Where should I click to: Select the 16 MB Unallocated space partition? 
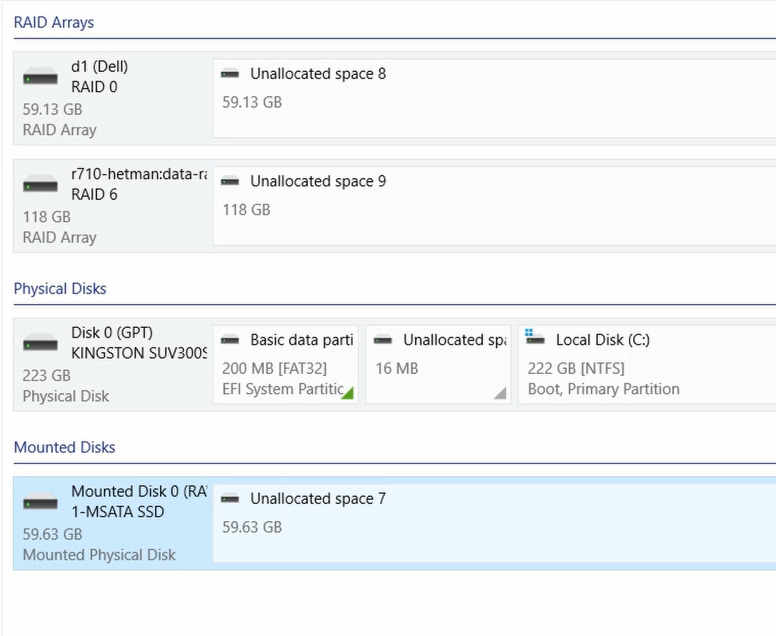pos(438,364)
